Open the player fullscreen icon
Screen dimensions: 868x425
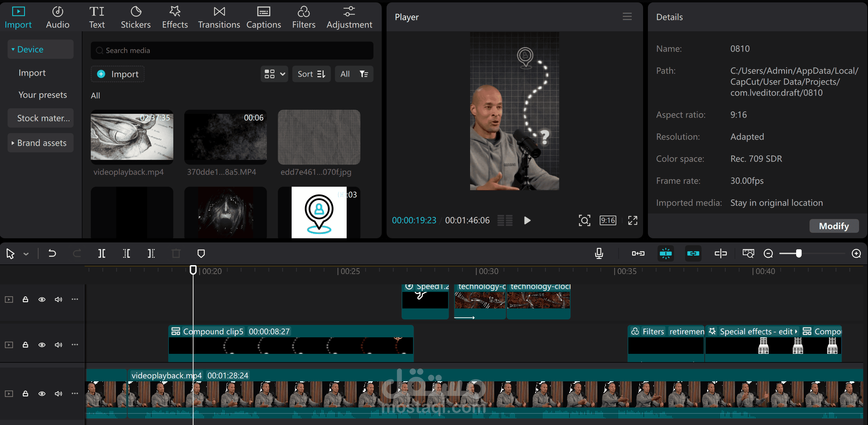point(633,220)
